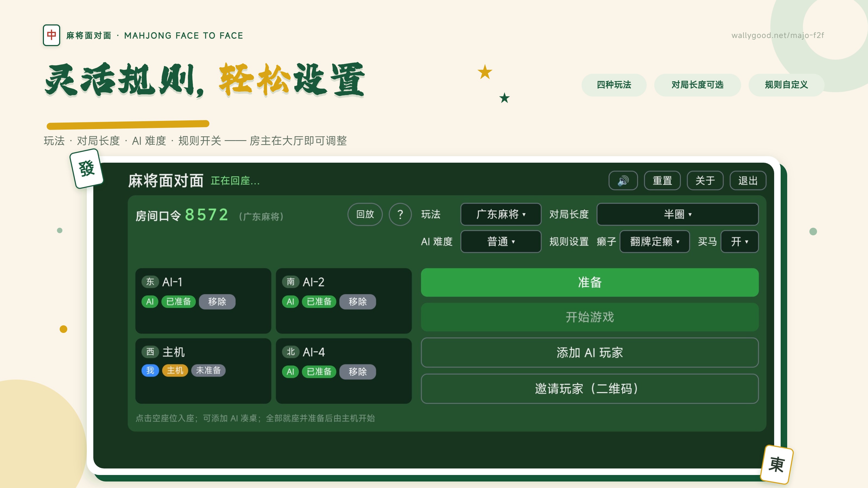Click the 已准备 status on AI-2
Image resolution: width=868 pixels, height=488 pixels.
[319, 301]
